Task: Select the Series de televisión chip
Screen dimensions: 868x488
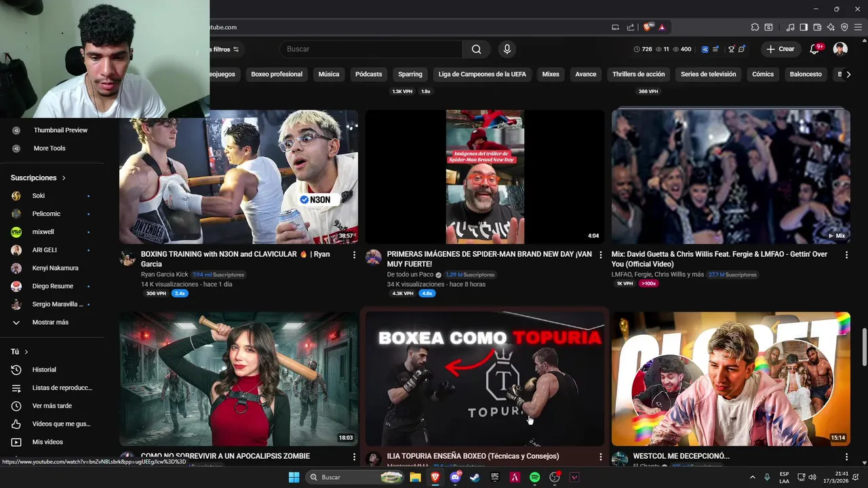Action: point(709,75)
